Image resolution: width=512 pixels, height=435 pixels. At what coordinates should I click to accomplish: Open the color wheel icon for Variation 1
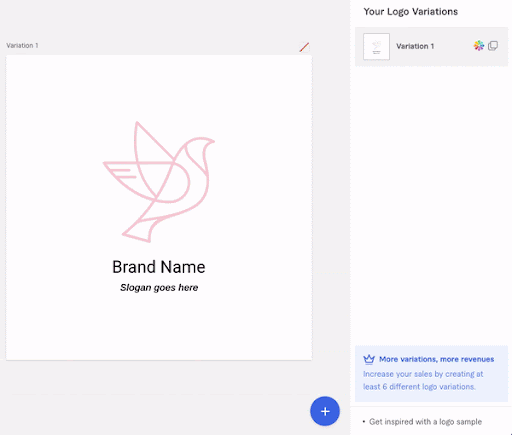click(479, 46)
